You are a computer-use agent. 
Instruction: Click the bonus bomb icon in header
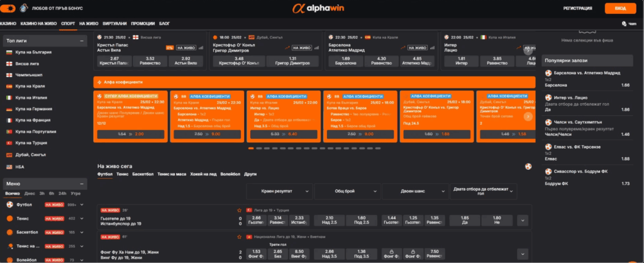(x=24, y=8)
